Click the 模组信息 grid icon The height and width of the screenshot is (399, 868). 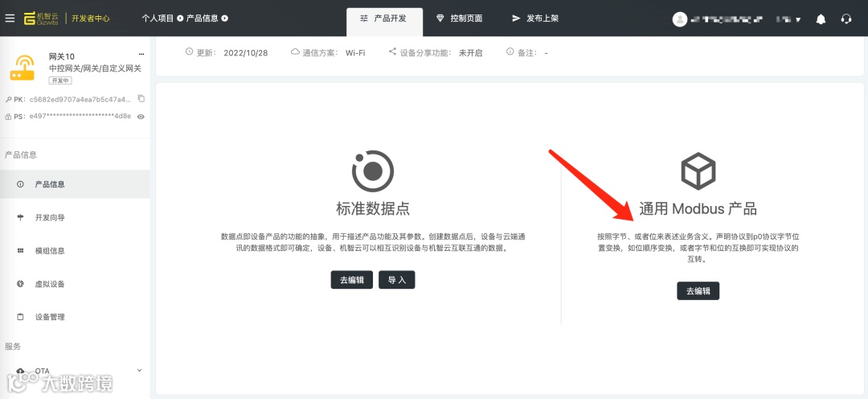point(20,250)
